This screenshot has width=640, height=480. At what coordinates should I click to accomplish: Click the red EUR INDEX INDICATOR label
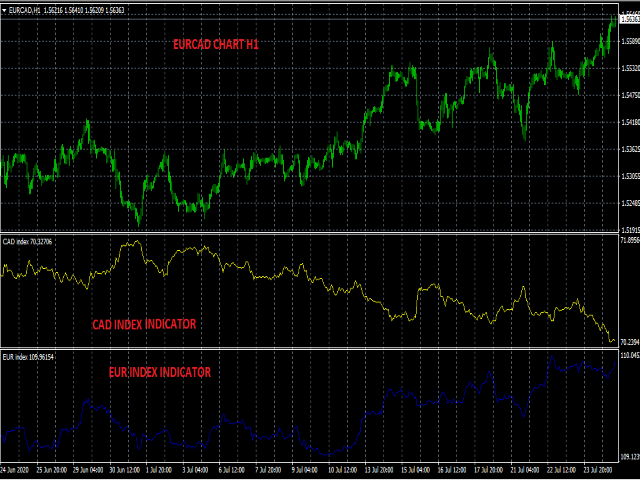point(160,372)
